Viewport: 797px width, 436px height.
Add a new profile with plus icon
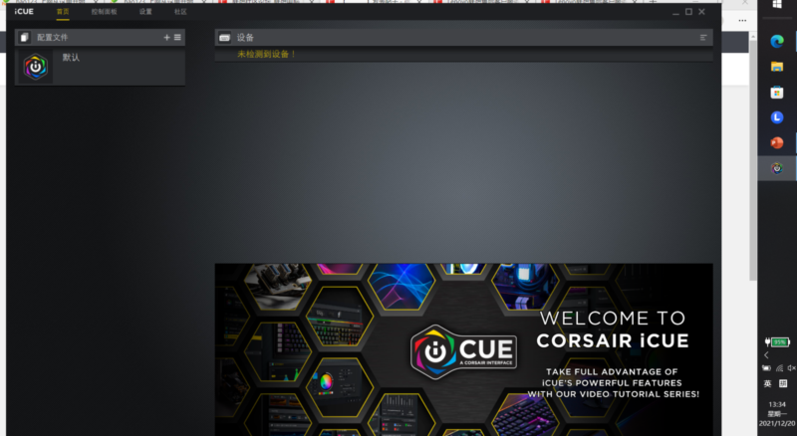pos(167,37)
